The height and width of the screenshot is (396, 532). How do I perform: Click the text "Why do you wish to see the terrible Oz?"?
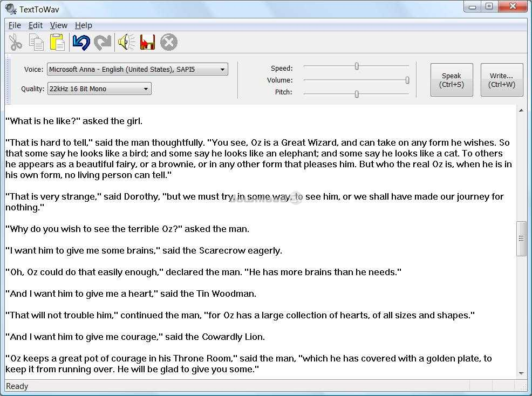94,229
